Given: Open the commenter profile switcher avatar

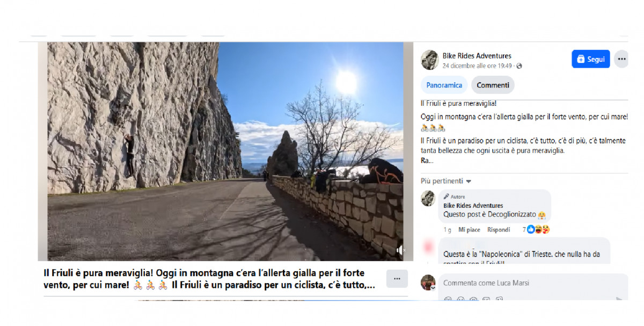Looking at the screenshot, I should tap(428, 282).
